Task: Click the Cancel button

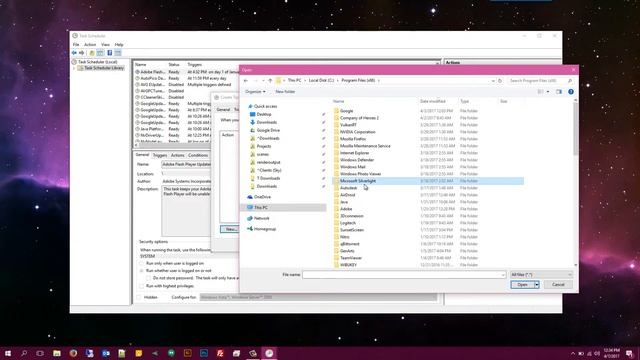Action: coord(558,285)
